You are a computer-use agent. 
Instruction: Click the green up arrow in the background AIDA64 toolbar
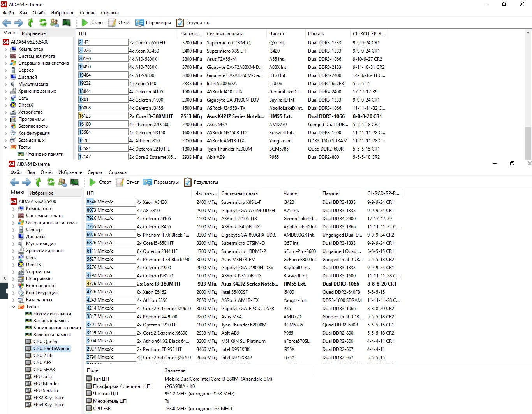pos(30,23)
